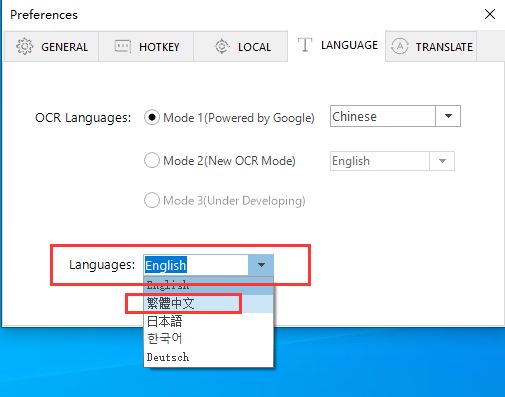The height and width of the screenshot is (397, 505).
Task: Click the T icon on Language tab
Action: point(305,45)
